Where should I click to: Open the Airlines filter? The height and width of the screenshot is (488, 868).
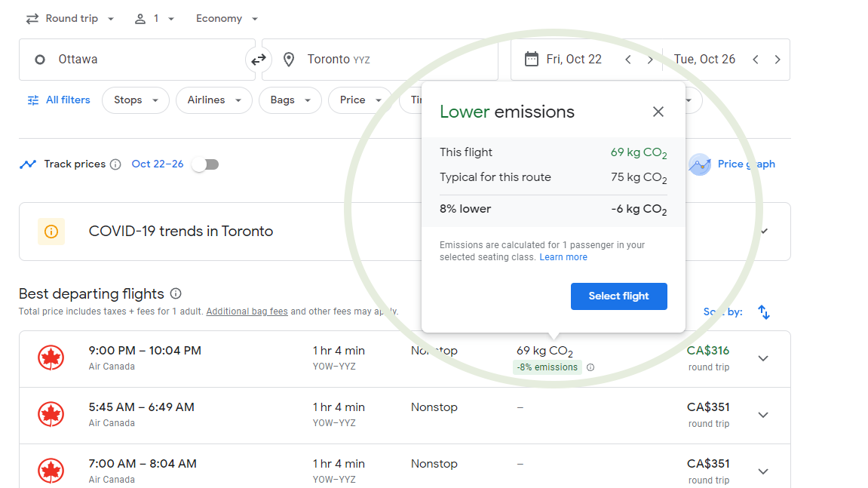coord(214,100)
